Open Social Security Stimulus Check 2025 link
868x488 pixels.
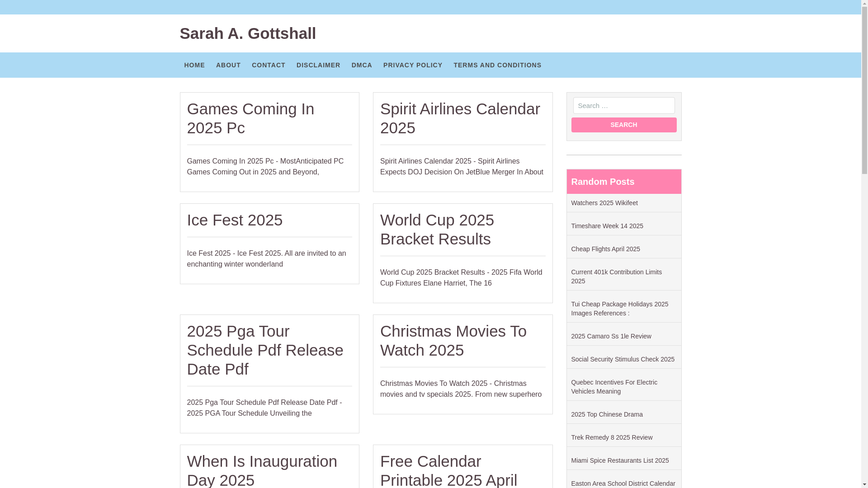623,359
